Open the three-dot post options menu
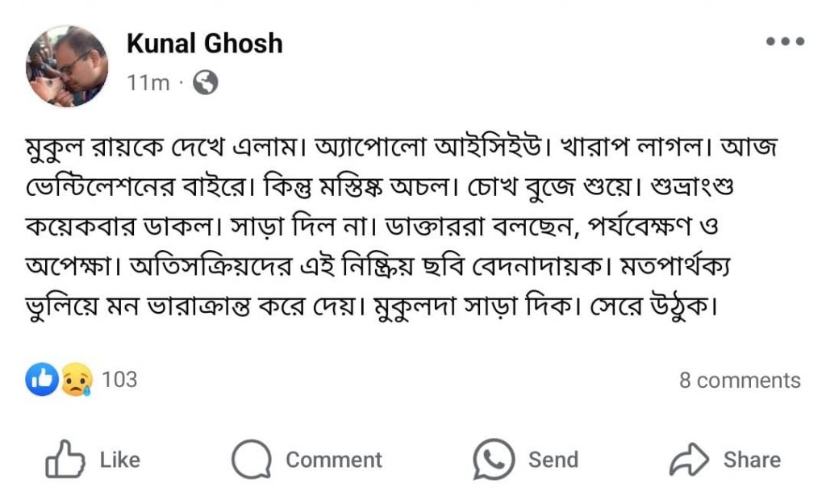Image resolution: width=826 pixels, height=504 pixels. coord(785,42)
